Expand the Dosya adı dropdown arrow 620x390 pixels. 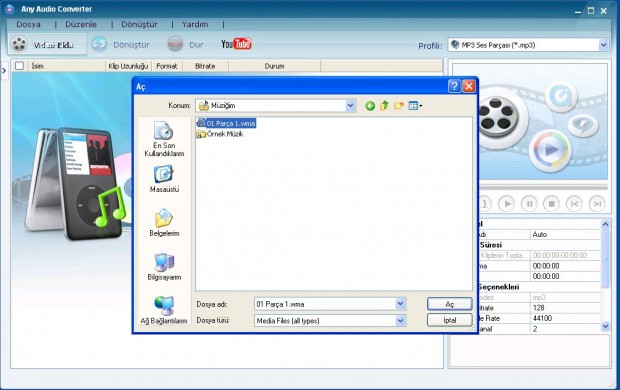point(401,304)
